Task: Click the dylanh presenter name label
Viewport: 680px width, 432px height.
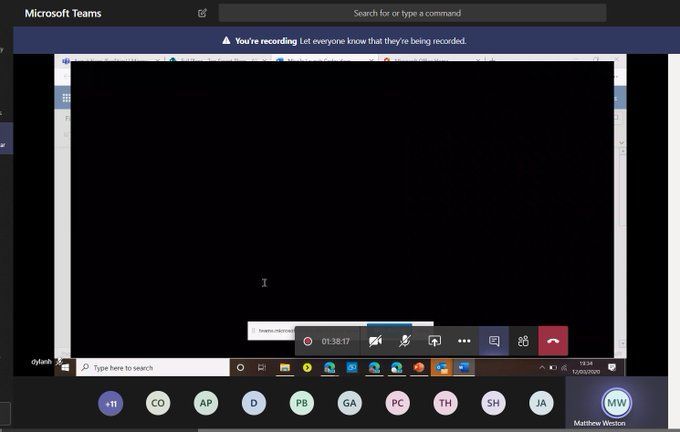Action: tap(41, 362)
